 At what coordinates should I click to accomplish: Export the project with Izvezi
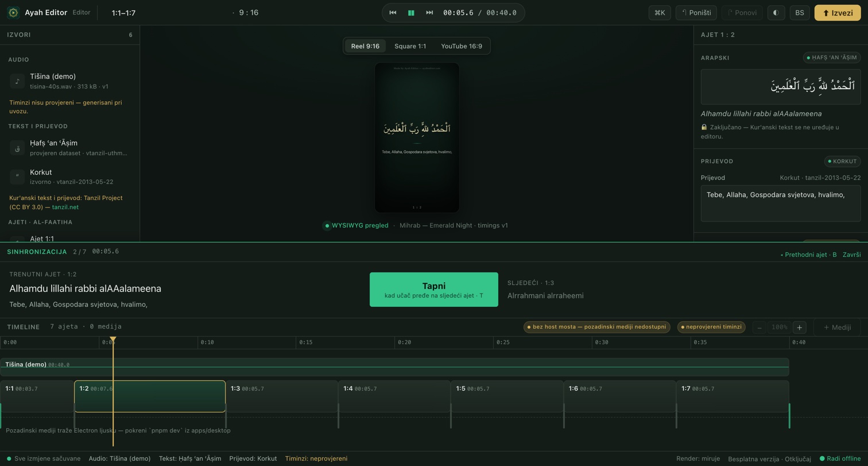pos(838,13)
